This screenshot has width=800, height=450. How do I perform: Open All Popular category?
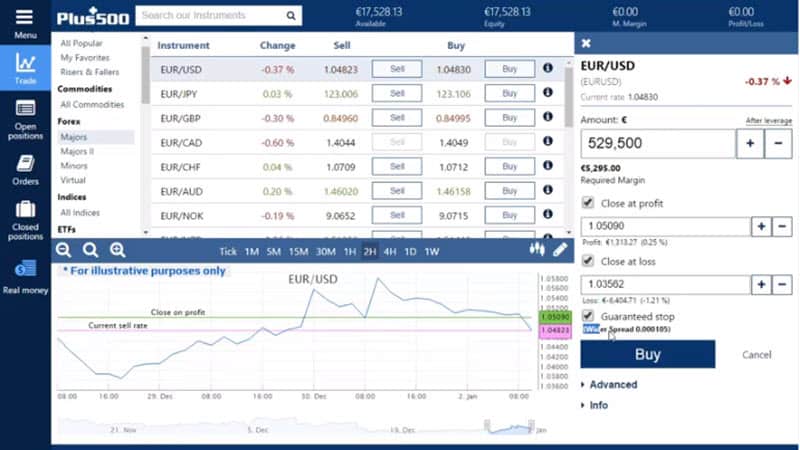(81, 43)
